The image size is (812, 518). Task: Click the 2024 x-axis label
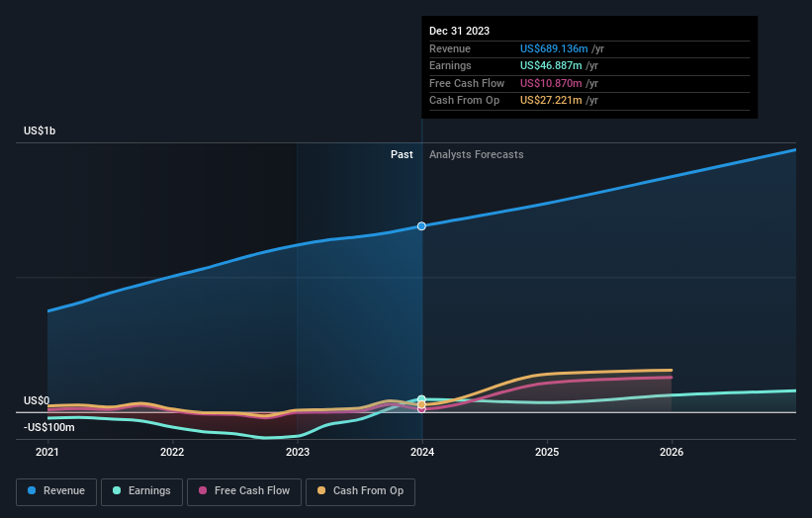(422, 453)
